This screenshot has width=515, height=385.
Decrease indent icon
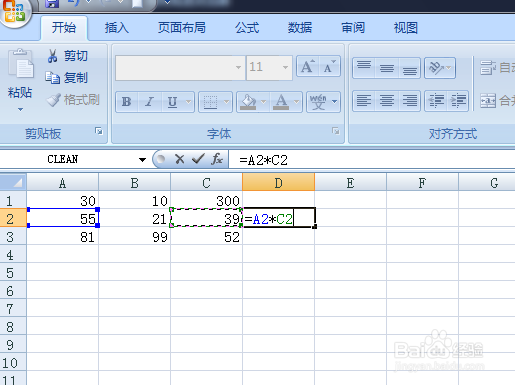click(x=436, y=100)
